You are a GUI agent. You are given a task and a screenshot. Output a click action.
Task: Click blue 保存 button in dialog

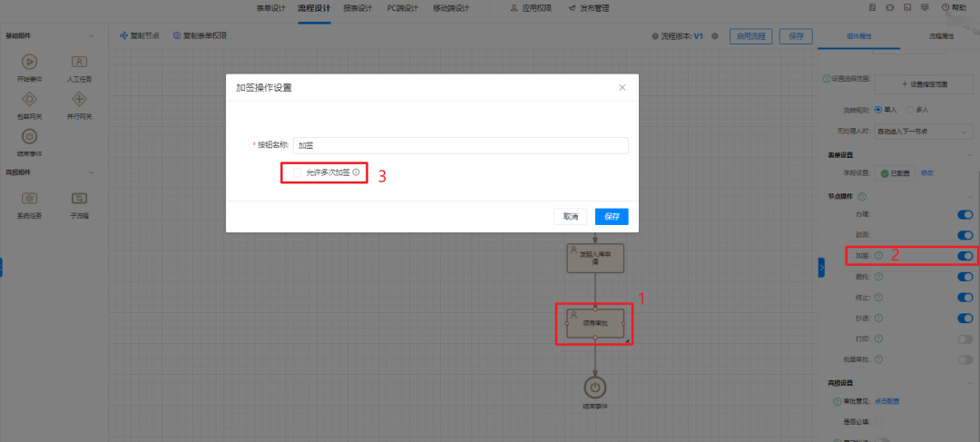tap(612, 216)
